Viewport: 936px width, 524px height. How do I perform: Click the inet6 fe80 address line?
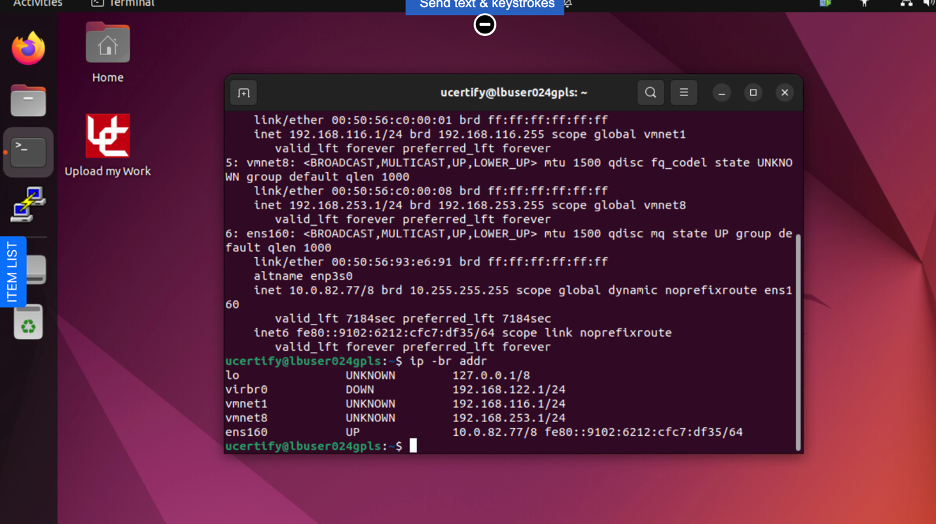click(x=463, y=333)
